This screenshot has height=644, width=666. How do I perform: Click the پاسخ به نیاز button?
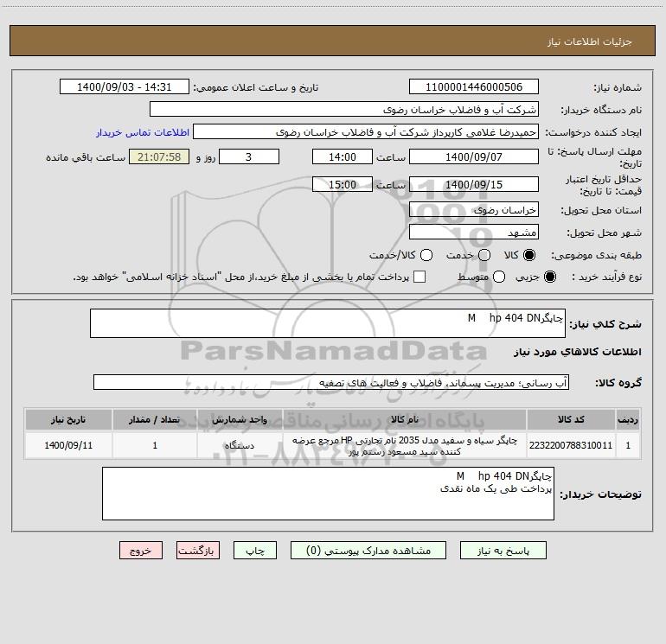tap(503, 551)
